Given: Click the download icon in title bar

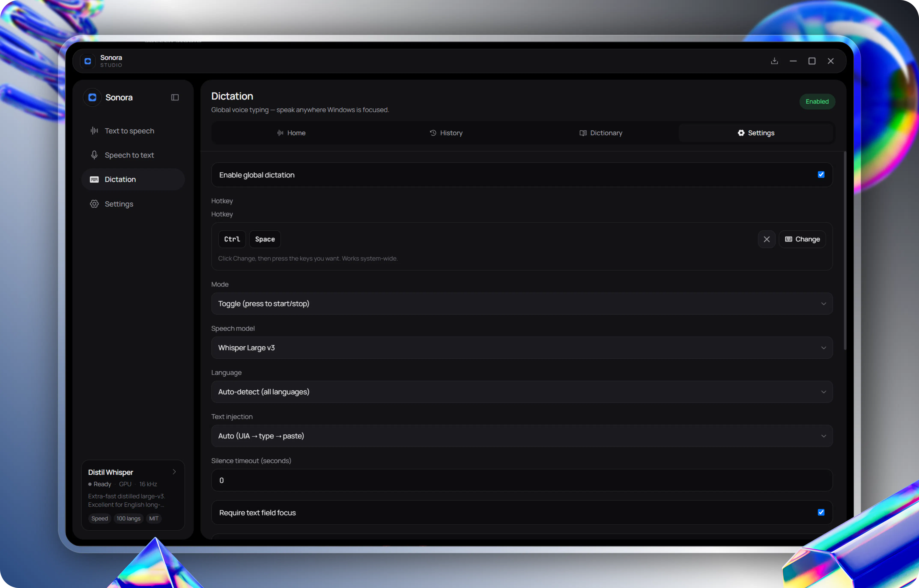Looking at the screenshot, I should (x=774, y=61).
